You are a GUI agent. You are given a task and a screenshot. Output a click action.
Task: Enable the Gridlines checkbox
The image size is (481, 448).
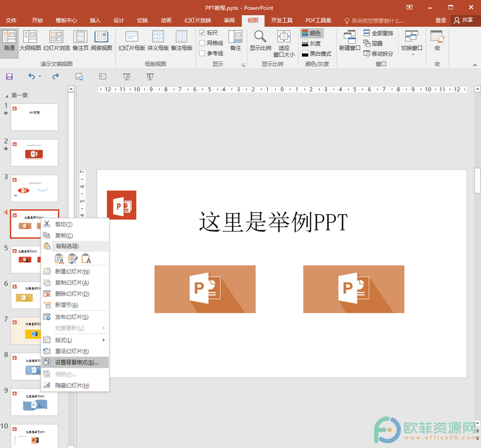pos(202,43)
